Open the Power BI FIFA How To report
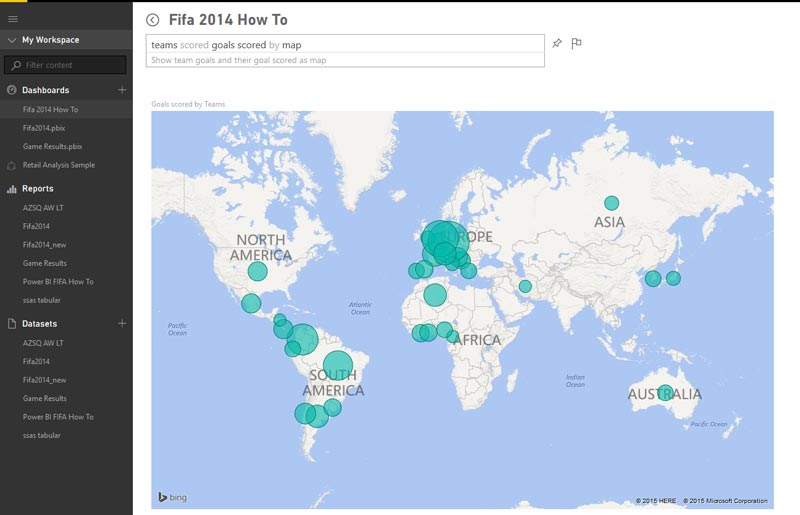 pyautogui.click(x=58, y=282)
